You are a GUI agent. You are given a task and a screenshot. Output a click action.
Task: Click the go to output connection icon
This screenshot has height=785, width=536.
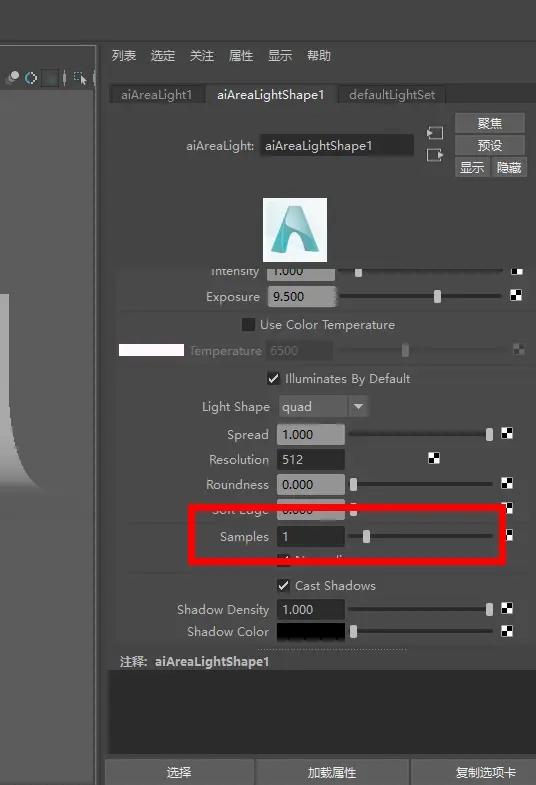[x=435, y=155]
